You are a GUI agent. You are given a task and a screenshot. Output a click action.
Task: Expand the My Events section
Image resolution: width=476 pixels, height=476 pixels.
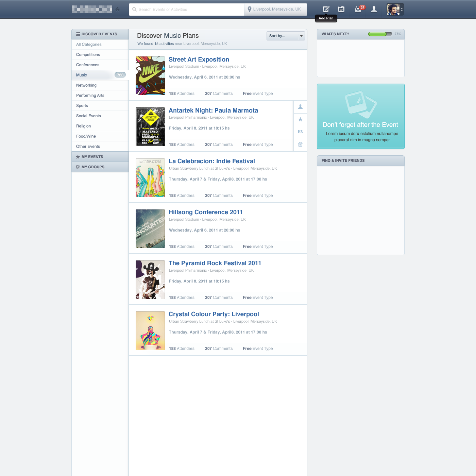point(100,157)
